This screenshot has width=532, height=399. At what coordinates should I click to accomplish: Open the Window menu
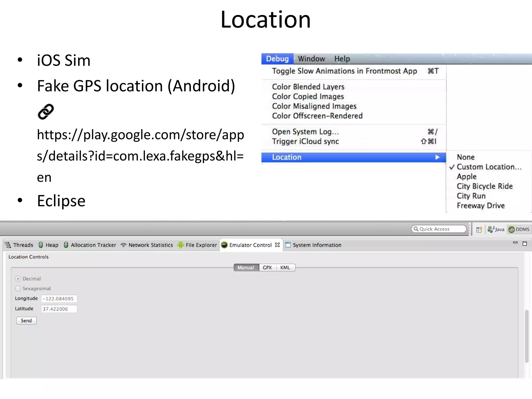click(x=311, y=59)
